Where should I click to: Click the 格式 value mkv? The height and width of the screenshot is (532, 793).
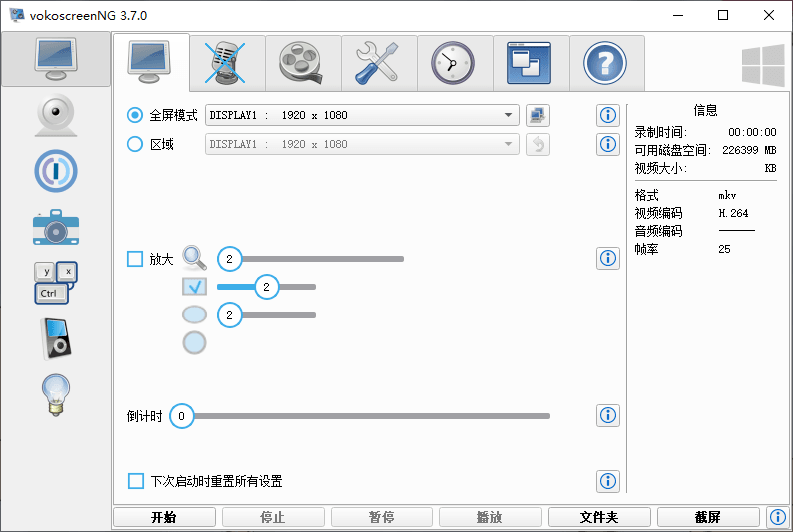pyautogui.click(x=727, y=195)
